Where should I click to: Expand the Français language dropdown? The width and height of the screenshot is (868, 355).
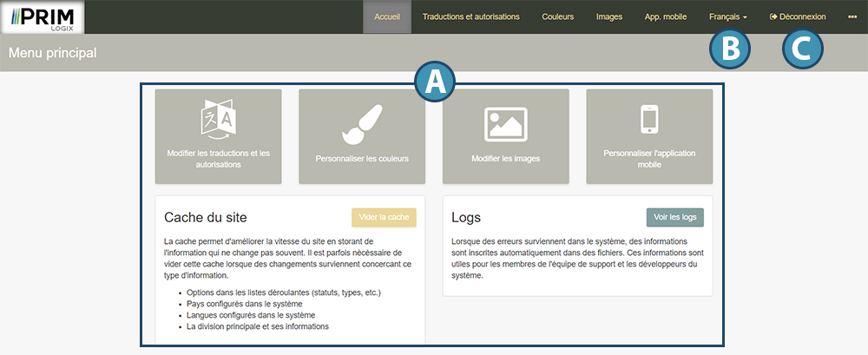[727, 16]
